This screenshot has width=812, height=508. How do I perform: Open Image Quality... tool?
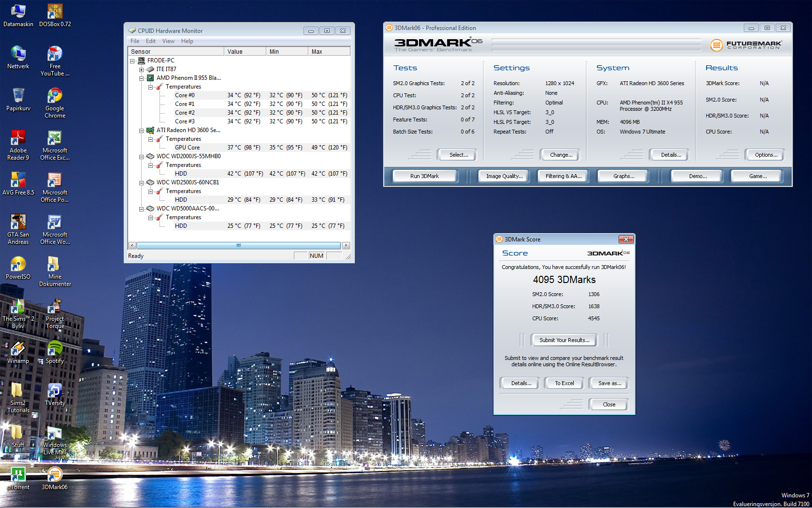[504, 176]
